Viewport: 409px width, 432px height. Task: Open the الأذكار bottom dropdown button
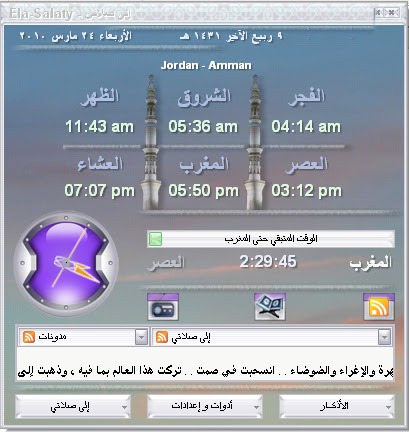pyautogui.click(x=337, y=406)
